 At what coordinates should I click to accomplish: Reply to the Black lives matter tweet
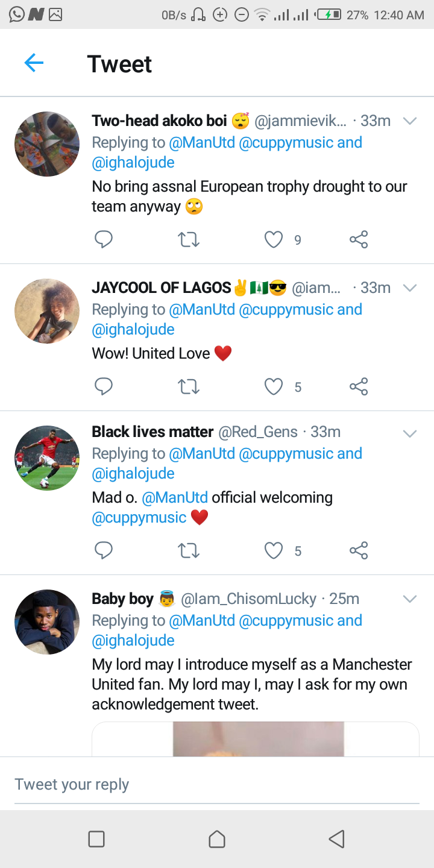(104, 550)
